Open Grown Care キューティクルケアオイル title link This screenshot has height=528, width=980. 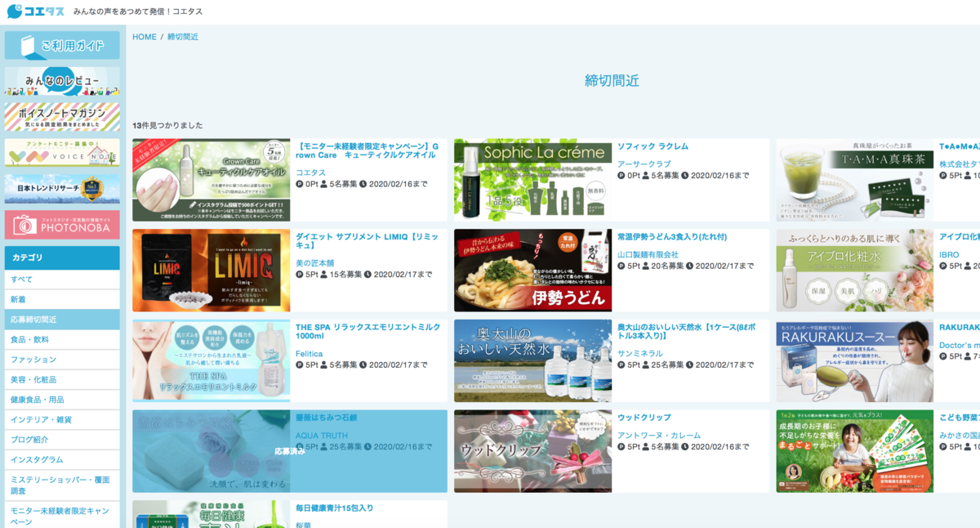pos(367,150)
